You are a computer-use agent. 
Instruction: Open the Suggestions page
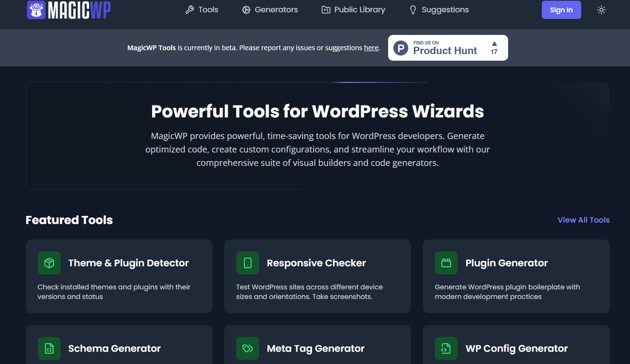439,10
